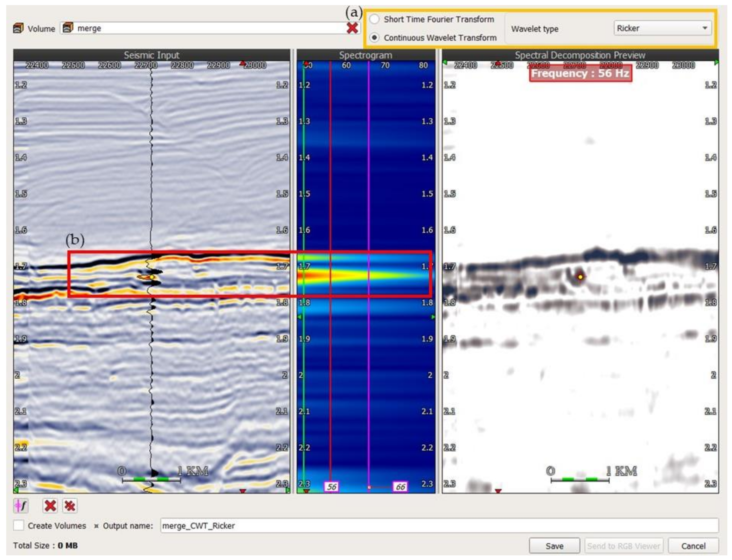This screenshot has height=560, width=732.
Task: Click the add frequency marker icon
Action: (x=21, y=506)
